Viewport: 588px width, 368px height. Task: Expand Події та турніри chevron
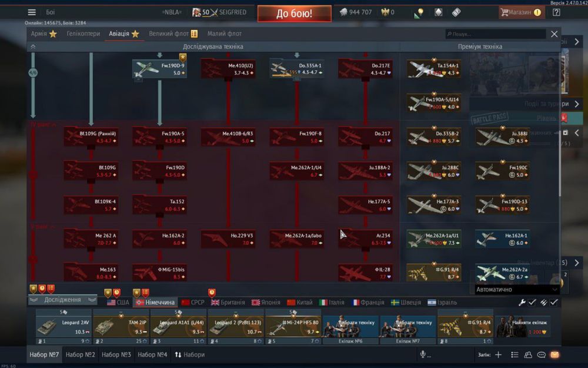click(577, 104)
